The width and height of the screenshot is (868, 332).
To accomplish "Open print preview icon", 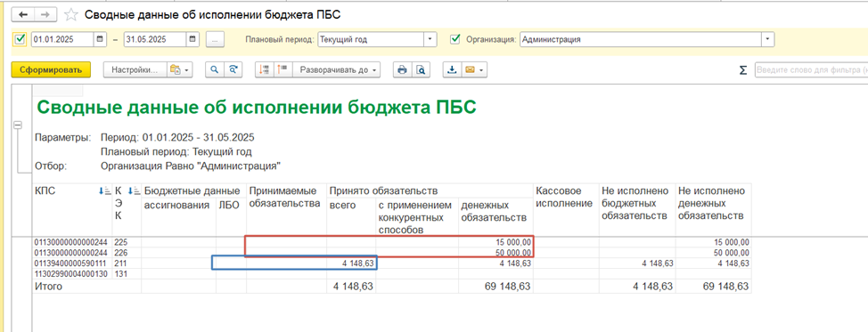I will pyautogui.click(x=422, y=69).
